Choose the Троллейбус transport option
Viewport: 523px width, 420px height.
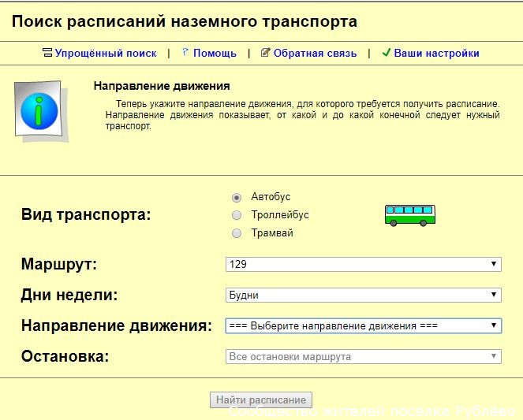237,215
